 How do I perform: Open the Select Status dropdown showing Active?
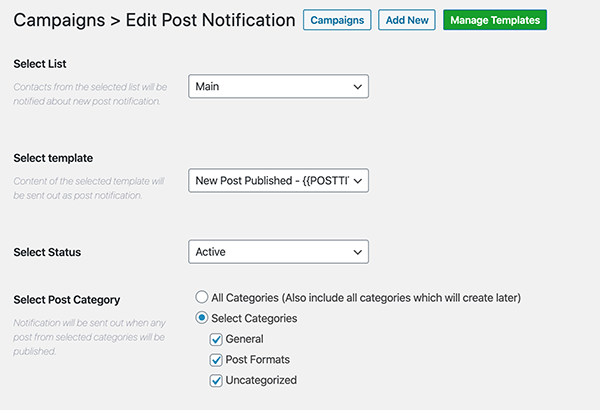(278, 252)
